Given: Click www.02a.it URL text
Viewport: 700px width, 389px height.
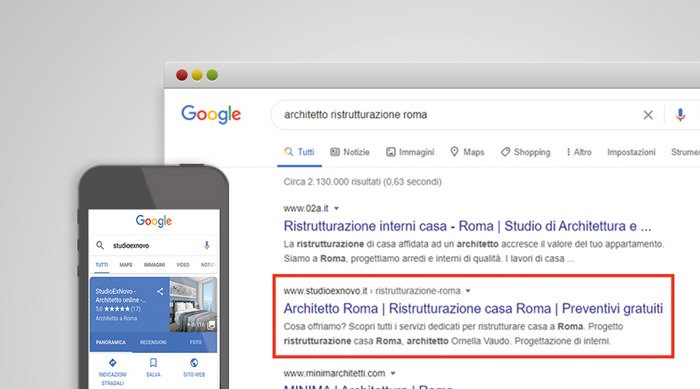Looking at the screenshot, I should click(x=306, y=208).
